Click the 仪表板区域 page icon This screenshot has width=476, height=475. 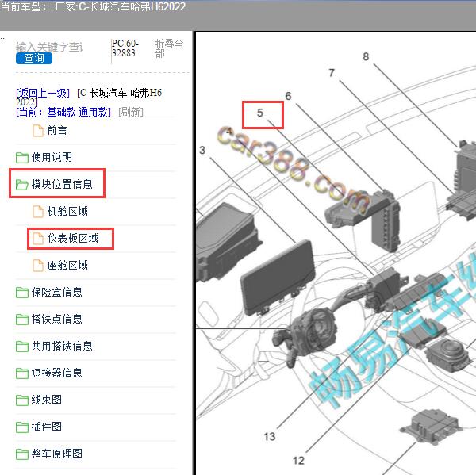click(x=38, y=239)
